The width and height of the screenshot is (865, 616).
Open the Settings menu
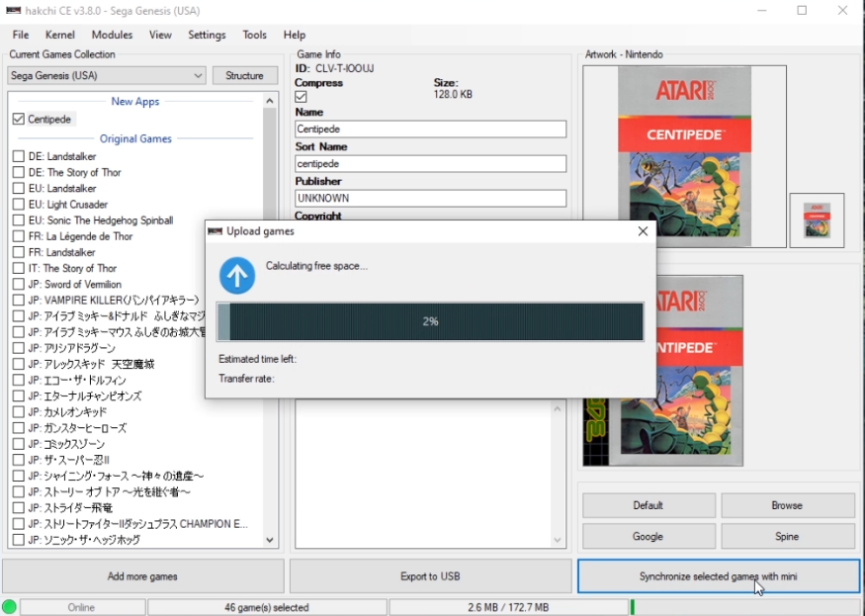tap(207, 35)
